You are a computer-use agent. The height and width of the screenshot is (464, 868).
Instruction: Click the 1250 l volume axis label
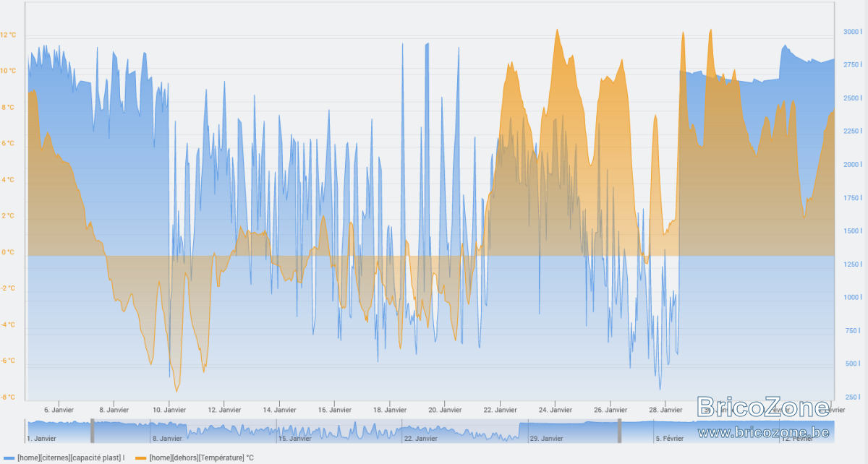tap(853, 265)
